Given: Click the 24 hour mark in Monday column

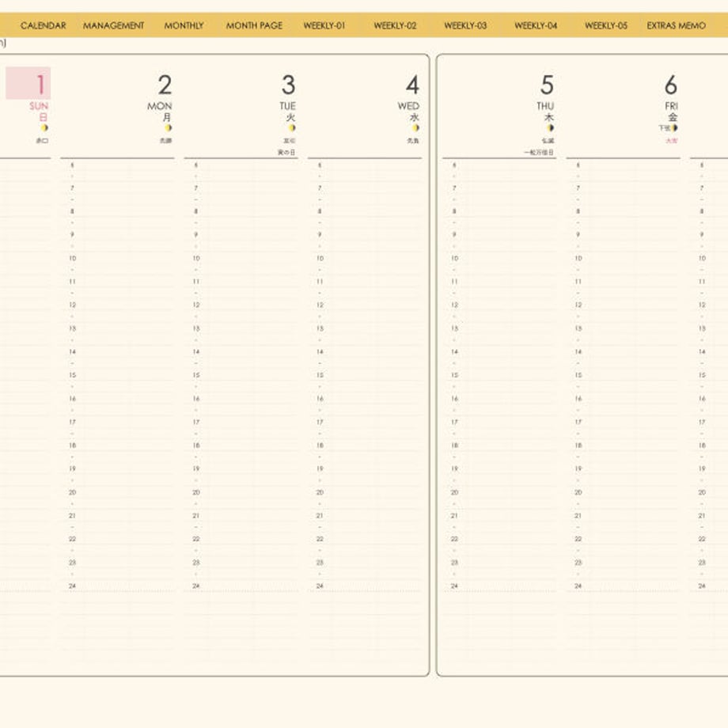Looking at the screenshot, I should click(x=73, y=586).
